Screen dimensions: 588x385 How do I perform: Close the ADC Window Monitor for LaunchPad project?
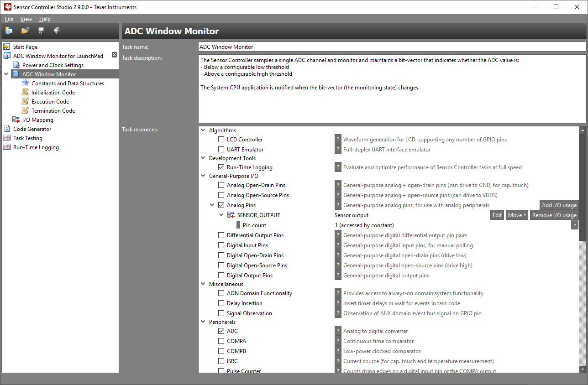click(115, 55)
